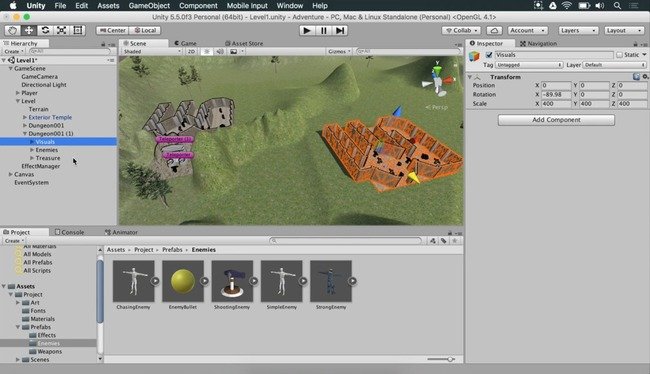Click the cloud services icon
650x374 pixels.
[494, 31]
